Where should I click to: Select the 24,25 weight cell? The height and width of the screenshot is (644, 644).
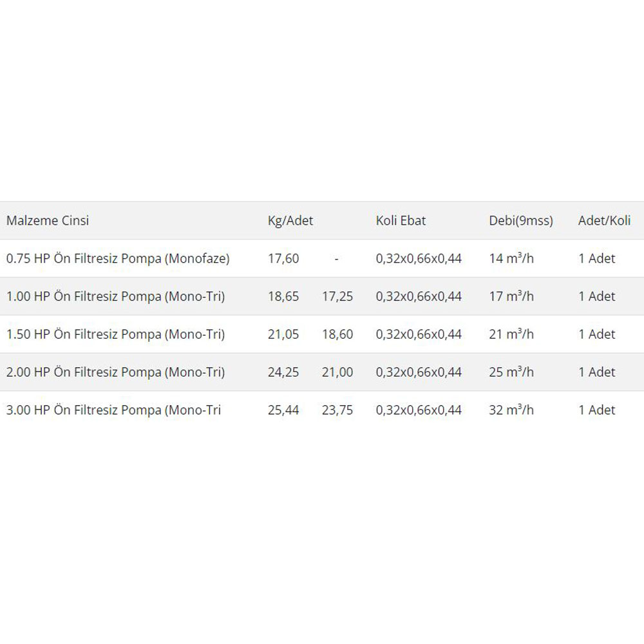pos(283,372)
